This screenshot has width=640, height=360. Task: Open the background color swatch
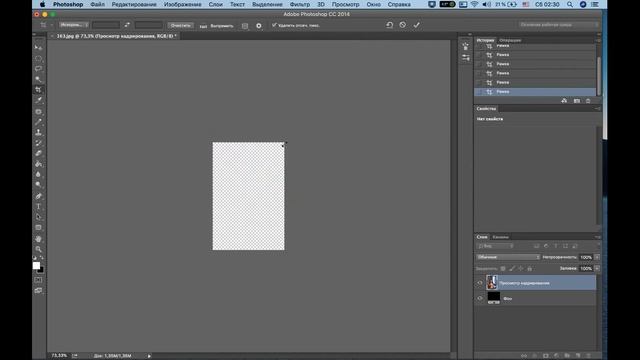pyautogui.click(x=41, y=270)
